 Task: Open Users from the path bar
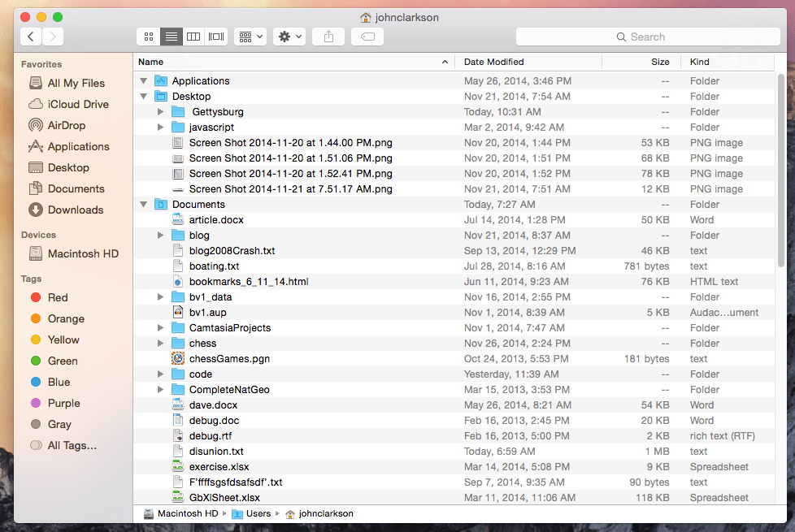click(x=258, y=513)
